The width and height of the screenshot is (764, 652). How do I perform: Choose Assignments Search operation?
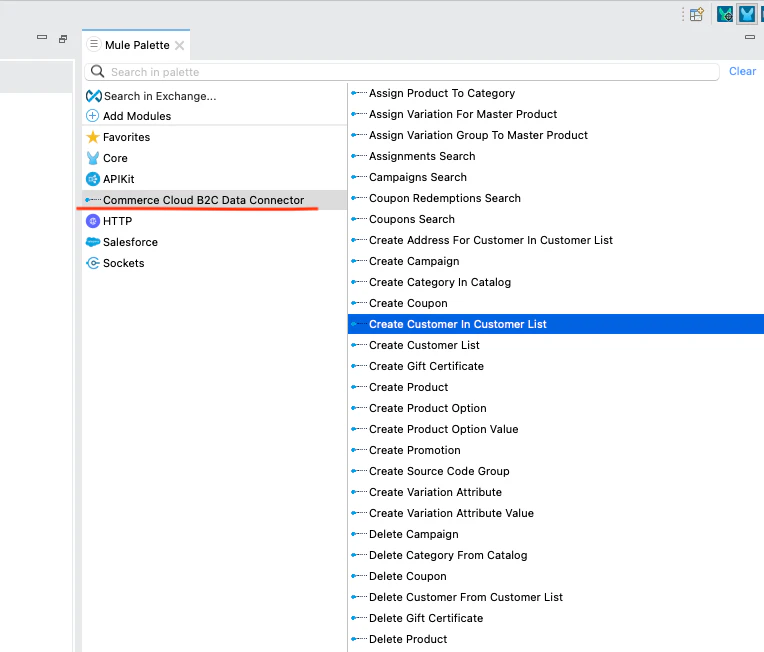point(421,156)
